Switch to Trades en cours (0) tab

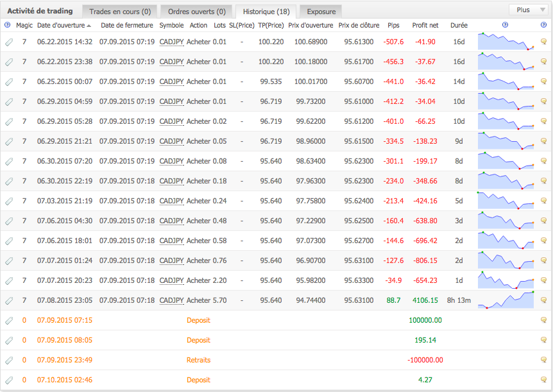120,12
